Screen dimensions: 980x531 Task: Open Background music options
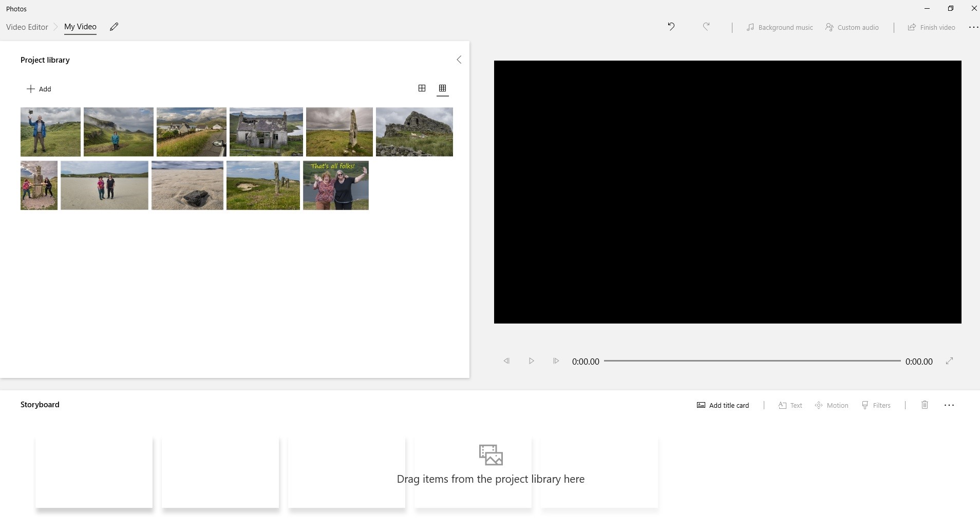tap(779, 27)
